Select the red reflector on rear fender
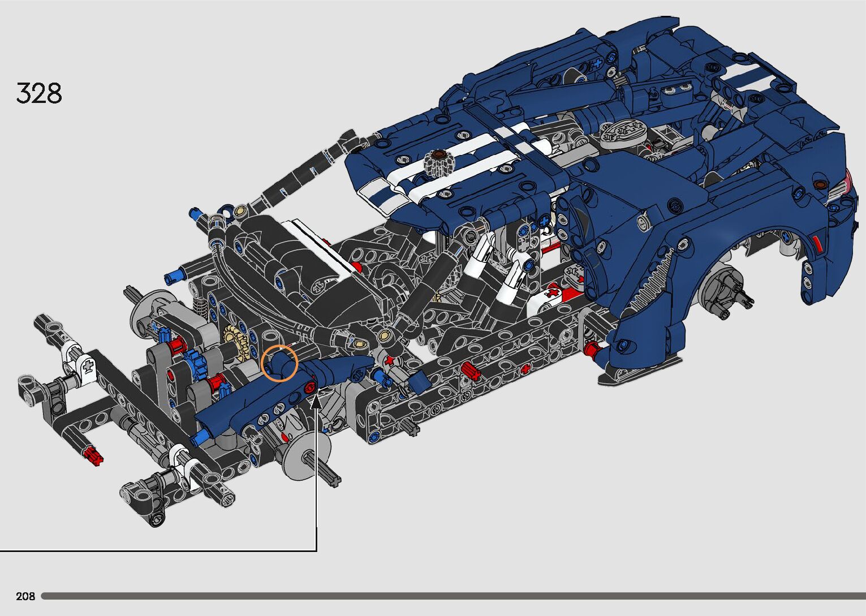The image size is (866, 616). click(x=816, y=244)
